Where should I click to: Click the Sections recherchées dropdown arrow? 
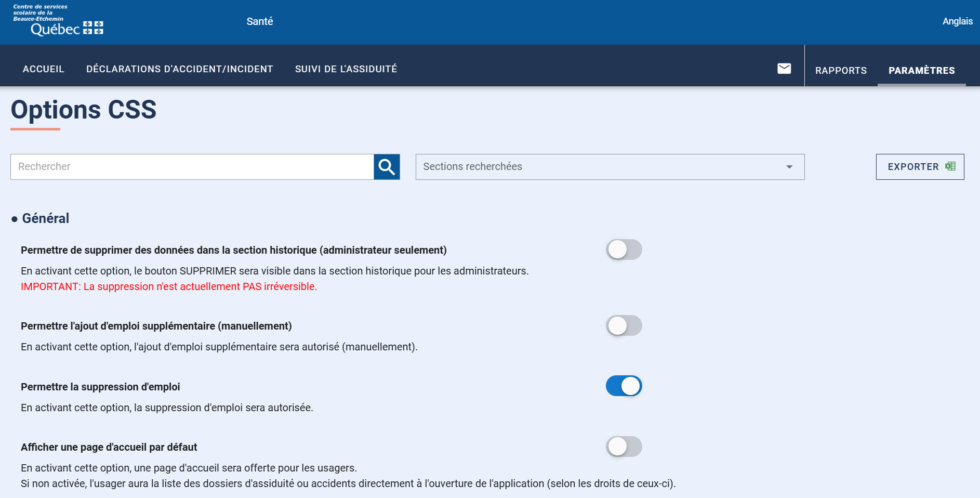tap(789, 167)
